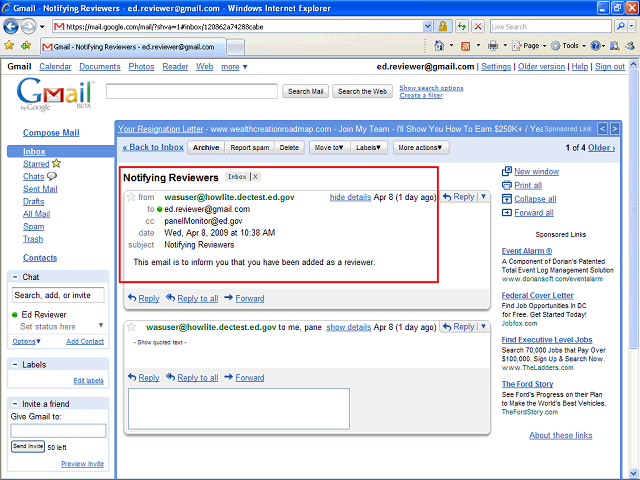Open the More actions dropdown

coord(420,148)
